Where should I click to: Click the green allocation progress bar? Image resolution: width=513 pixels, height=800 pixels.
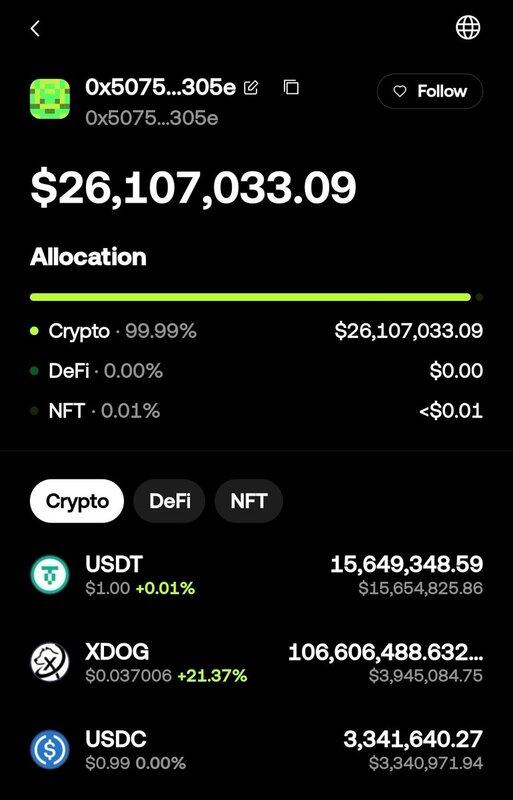(x=250, y=297)
